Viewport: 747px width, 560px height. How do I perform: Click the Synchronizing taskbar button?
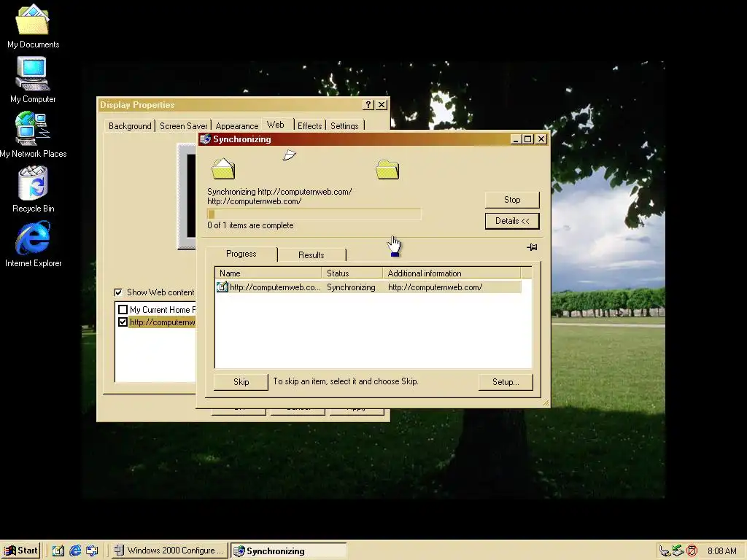pos(289,551)
